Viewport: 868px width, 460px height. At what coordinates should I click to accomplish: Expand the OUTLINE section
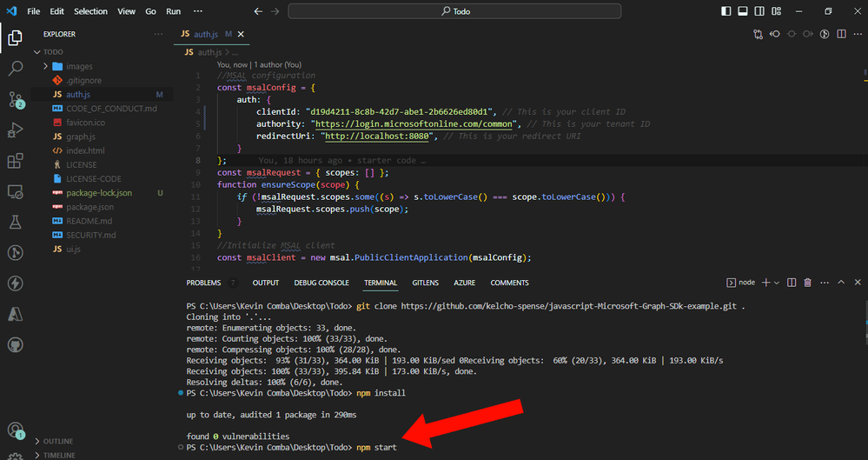[37, 441]
